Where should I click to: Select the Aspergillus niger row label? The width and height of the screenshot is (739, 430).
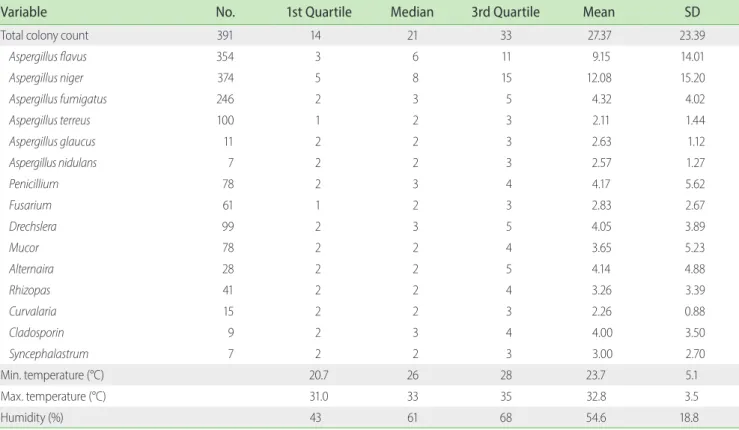click(46, 78)
